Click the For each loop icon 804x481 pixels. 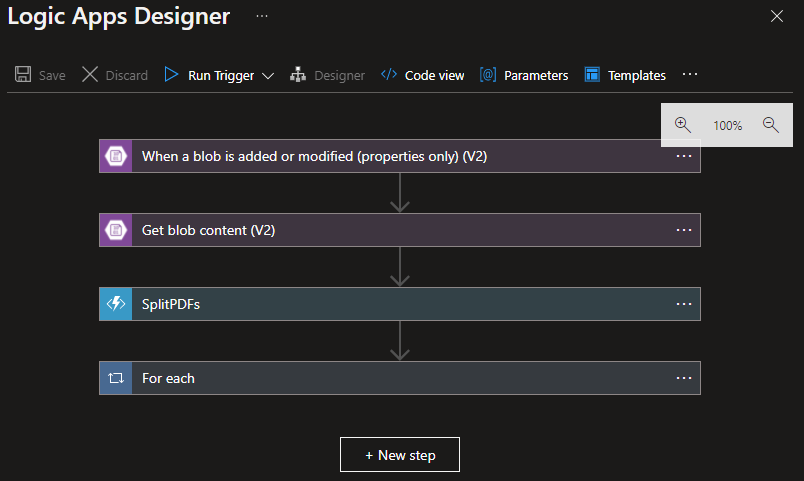point(116,378)
